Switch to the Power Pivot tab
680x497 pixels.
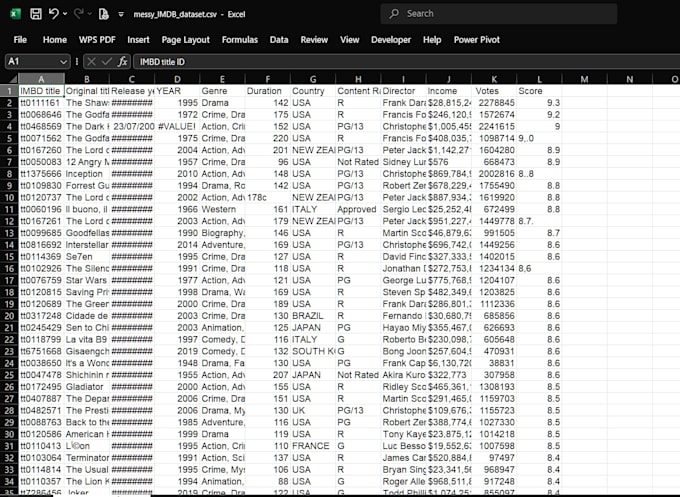(477, 40)
